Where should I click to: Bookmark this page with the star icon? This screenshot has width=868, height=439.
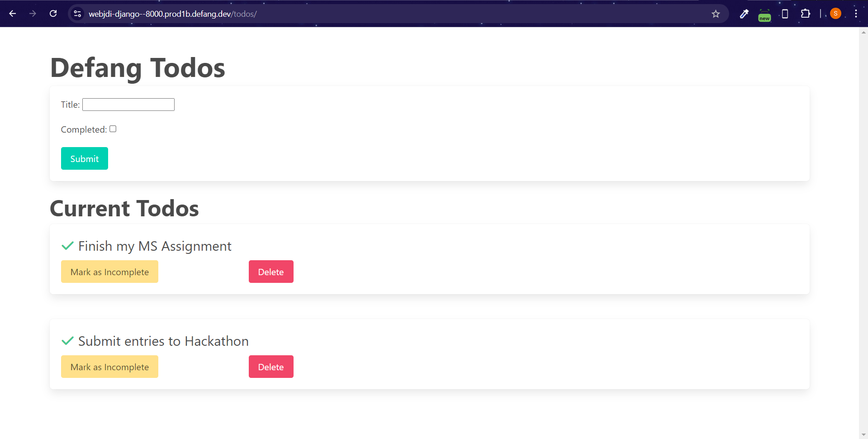pos(716,14)
